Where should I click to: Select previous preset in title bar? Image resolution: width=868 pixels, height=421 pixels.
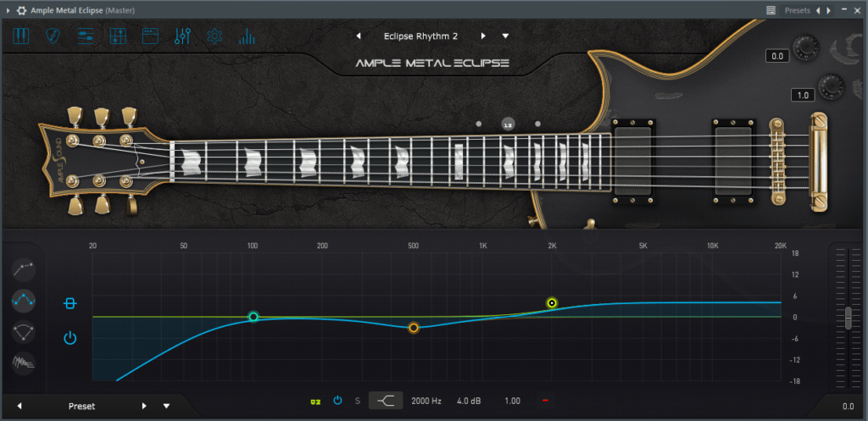(818, 10)
